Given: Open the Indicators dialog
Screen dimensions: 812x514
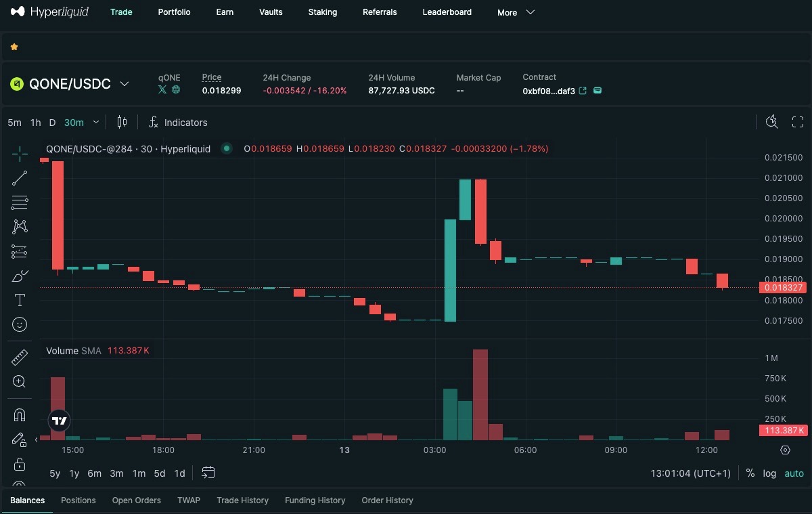Looking at the screenshot, I should coord(178,123).
